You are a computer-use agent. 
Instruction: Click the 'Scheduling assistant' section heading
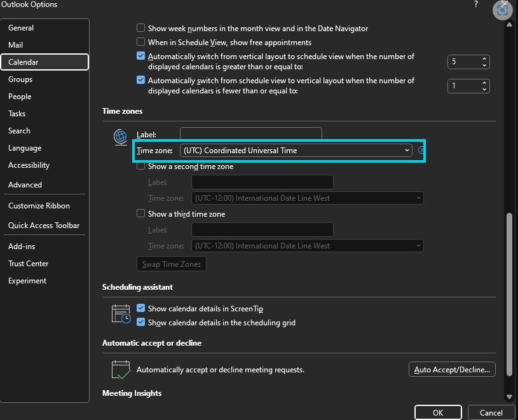(137, 287)
